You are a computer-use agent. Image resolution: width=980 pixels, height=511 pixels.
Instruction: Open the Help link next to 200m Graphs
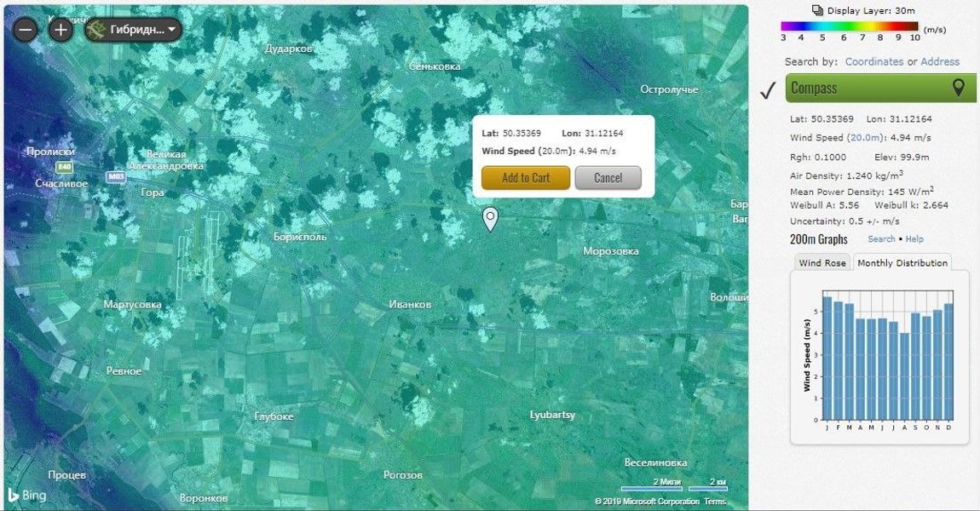pos(914,238)
